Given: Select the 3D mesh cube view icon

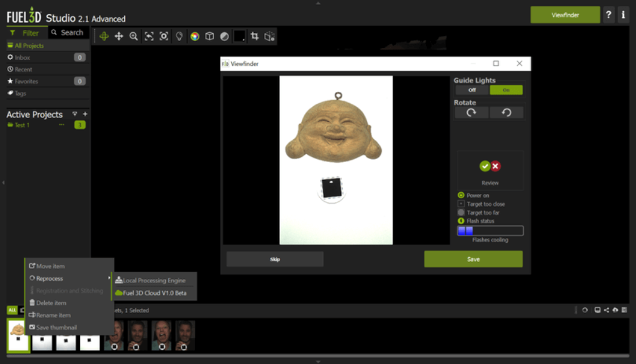Looking at the screenshot, I should (x=209, y=37).
